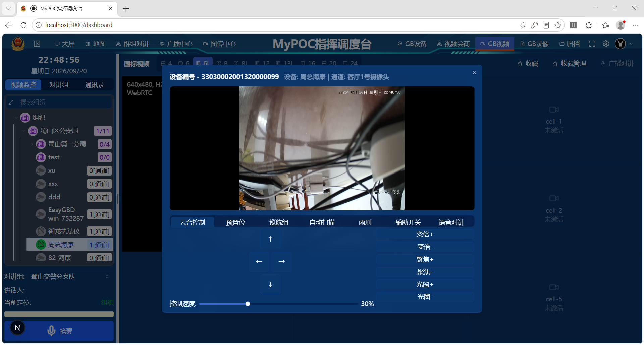The width and height of the screenshot is (644, 345).
Task: Expand the 蜀山第一分局 tree node
Action: pos(32,144)
